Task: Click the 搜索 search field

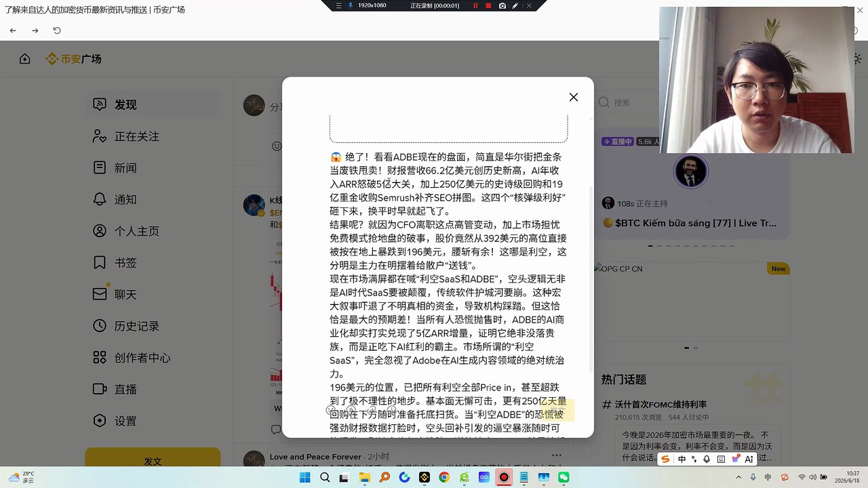Action: tap(627, 102)
